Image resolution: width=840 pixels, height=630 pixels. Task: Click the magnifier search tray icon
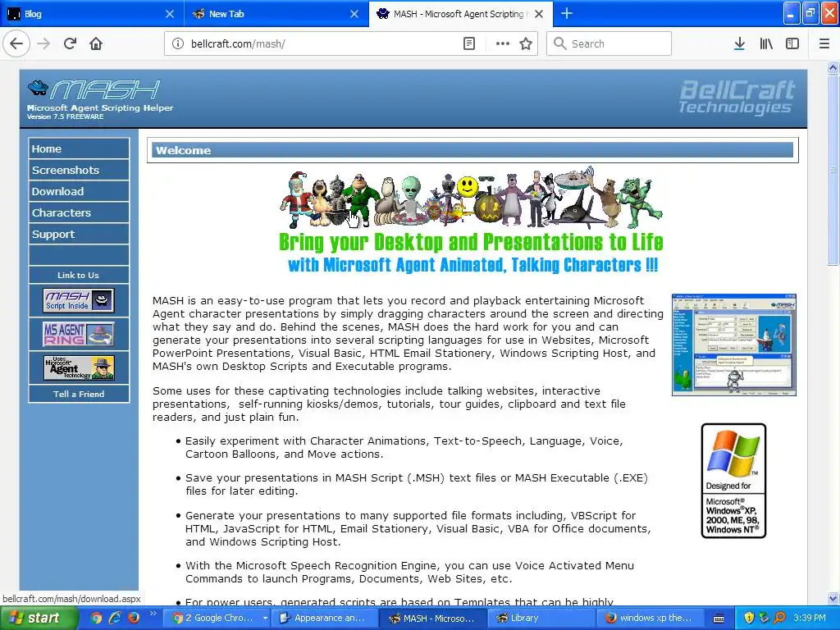780,619
